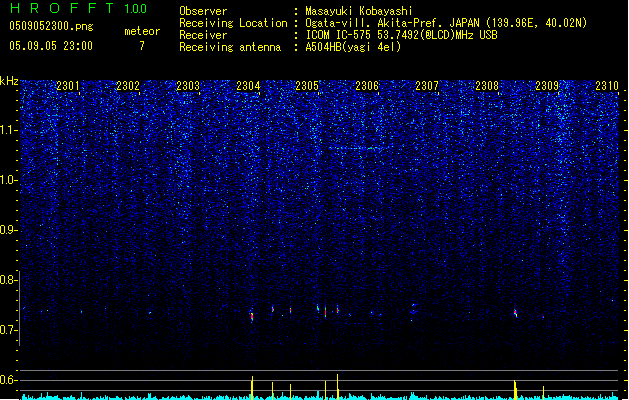Image resolution: width=629 pixels, height=400 pixels.
Task: Click the 2301 time marker
Action: point(68,85)
